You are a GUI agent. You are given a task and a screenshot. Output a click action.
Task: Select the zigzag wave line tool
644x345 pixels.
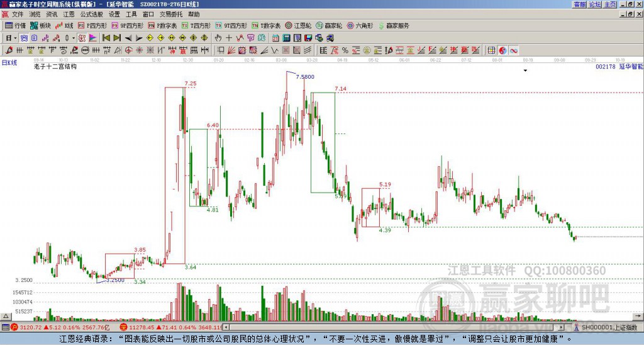(275, 50)
